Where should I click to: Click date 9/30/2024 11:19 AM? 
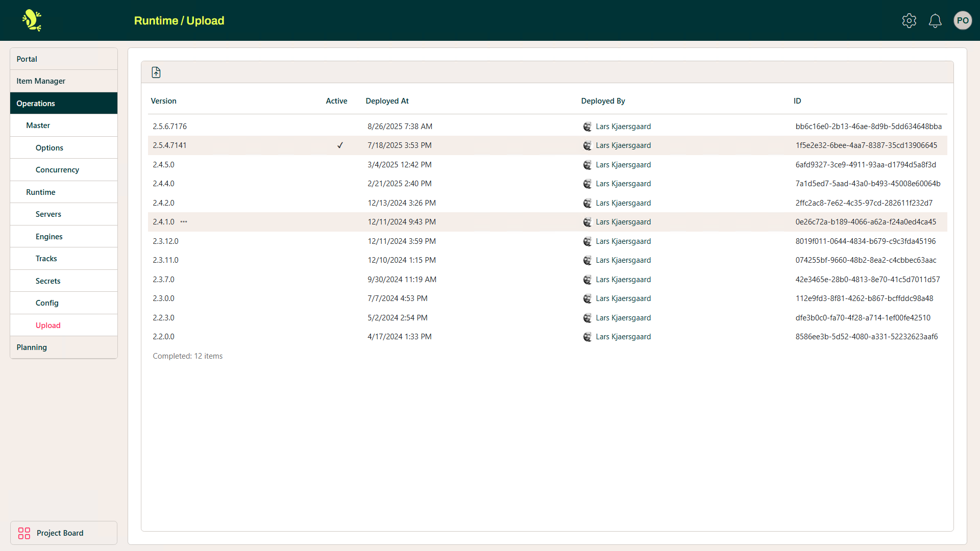(402, 280)
